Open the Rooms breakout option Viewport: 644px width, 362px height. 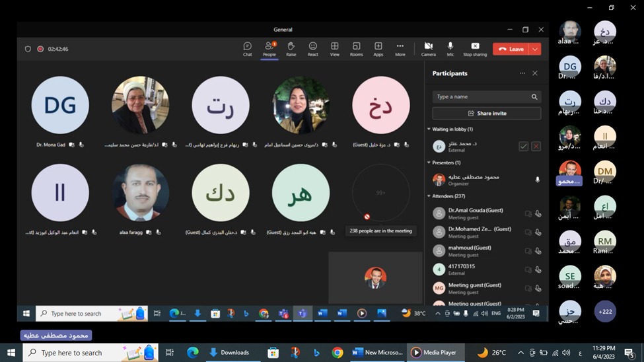click(x=356, y=49)
